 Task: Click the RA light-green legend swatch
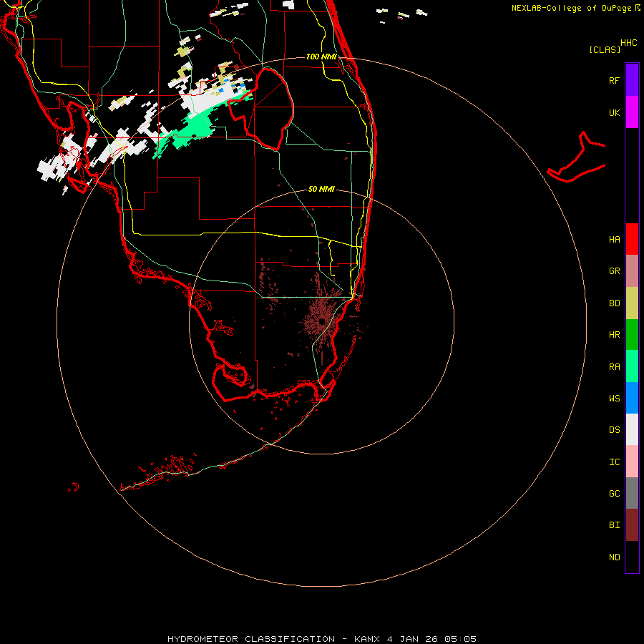coord(632,366)
